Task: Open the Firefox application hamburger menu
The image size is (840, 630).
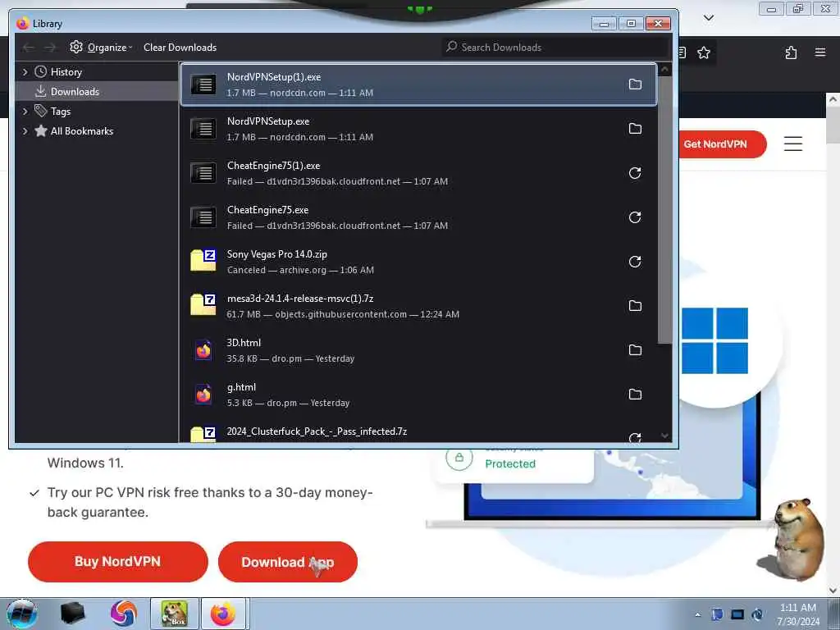Action: (820, 52)
